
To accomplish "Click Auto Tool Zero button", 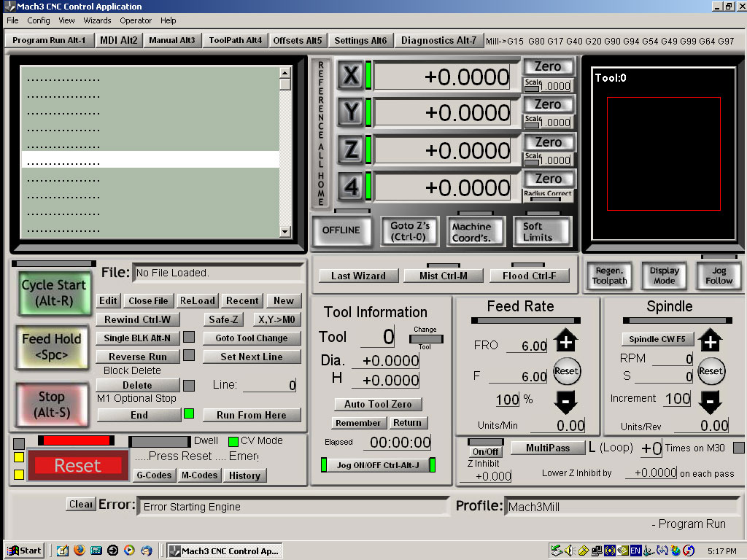I will [x=379, y=404].
